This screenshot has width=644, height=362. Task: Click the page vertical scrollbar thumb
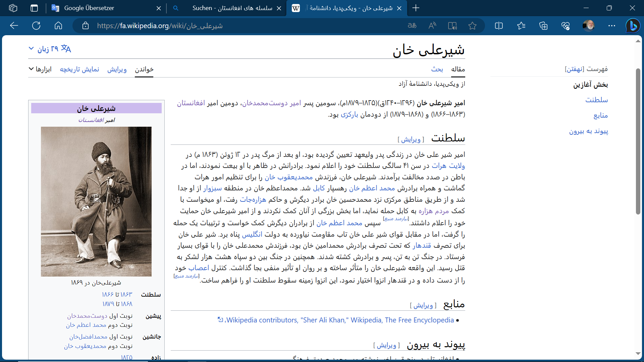[638, 141]
